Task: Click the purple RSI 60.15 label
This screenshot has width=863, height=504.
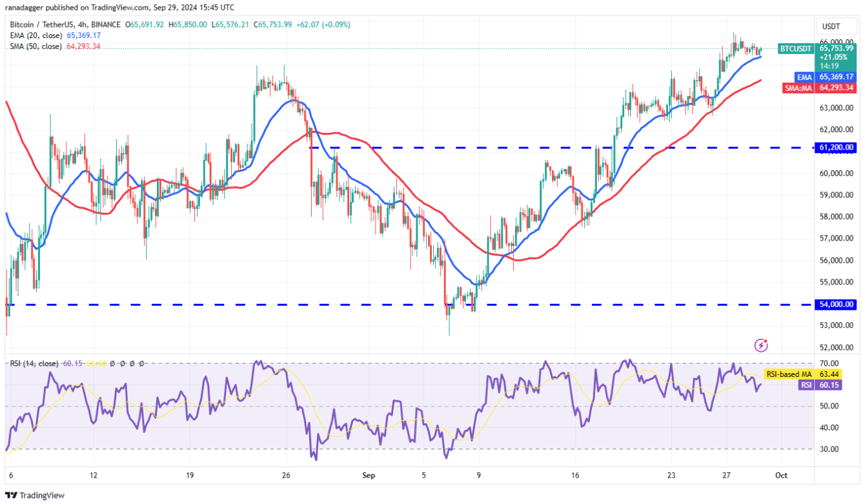Action: [x=806, y=385]
